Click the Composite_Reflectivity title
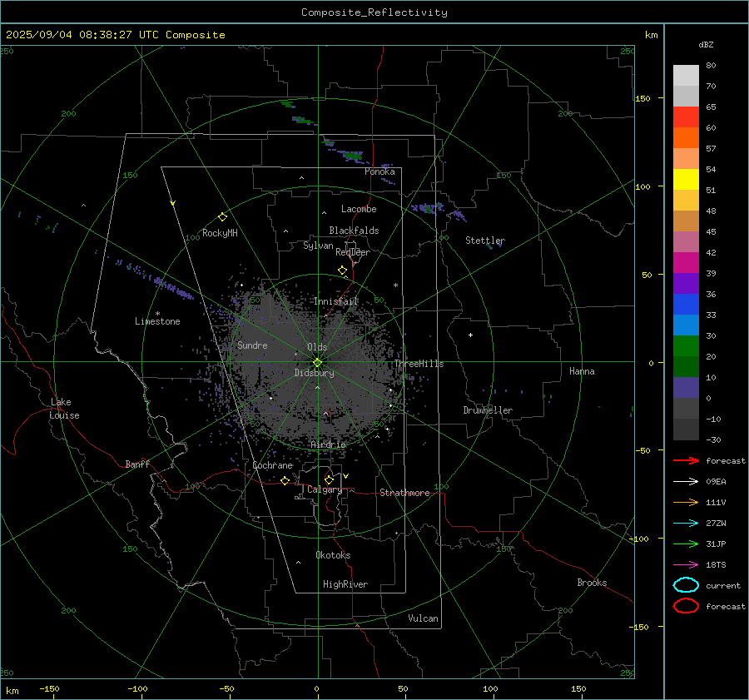Screen dimensions: 749x700 pyautogui.click(x=374, y=12)
